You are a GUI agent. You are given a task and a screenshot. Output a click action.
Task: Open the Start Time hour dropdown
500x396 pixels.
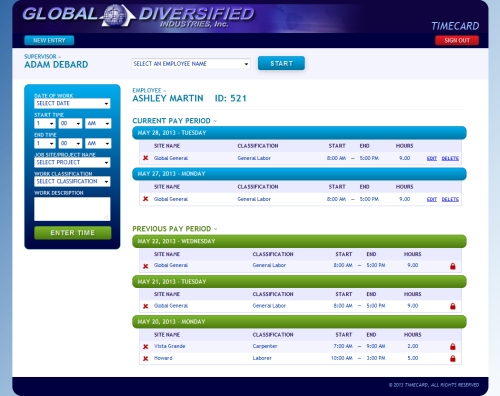pos(45,123)
